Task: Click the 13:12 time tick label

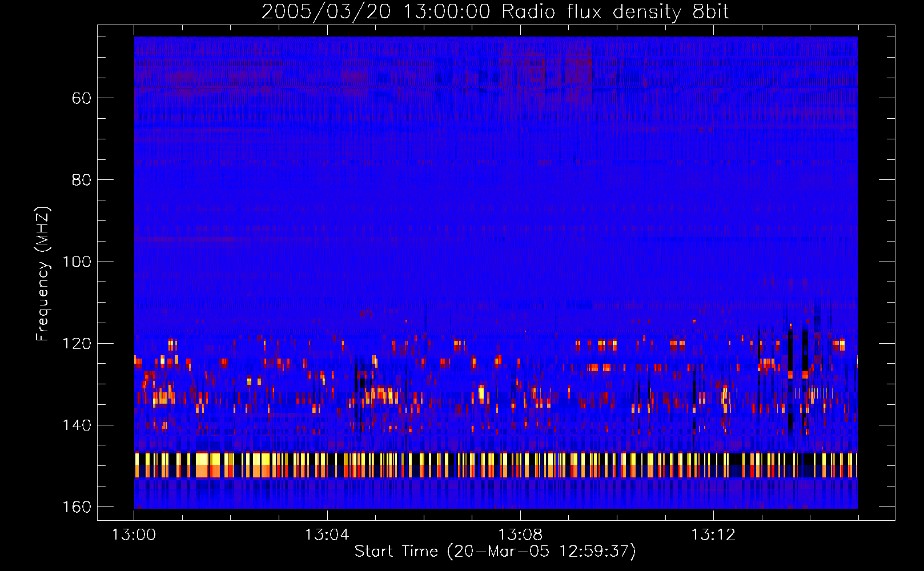Action: pos(713,535)
